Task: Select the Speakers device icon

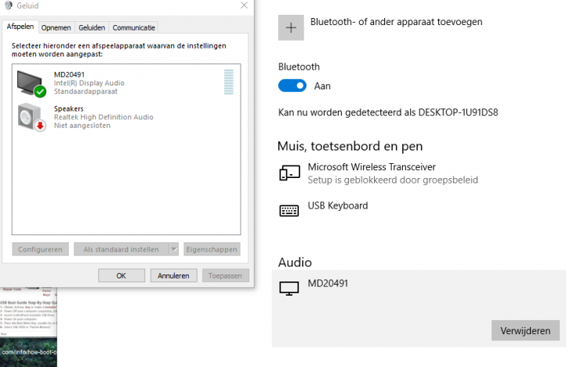Action: pos(31,117)
